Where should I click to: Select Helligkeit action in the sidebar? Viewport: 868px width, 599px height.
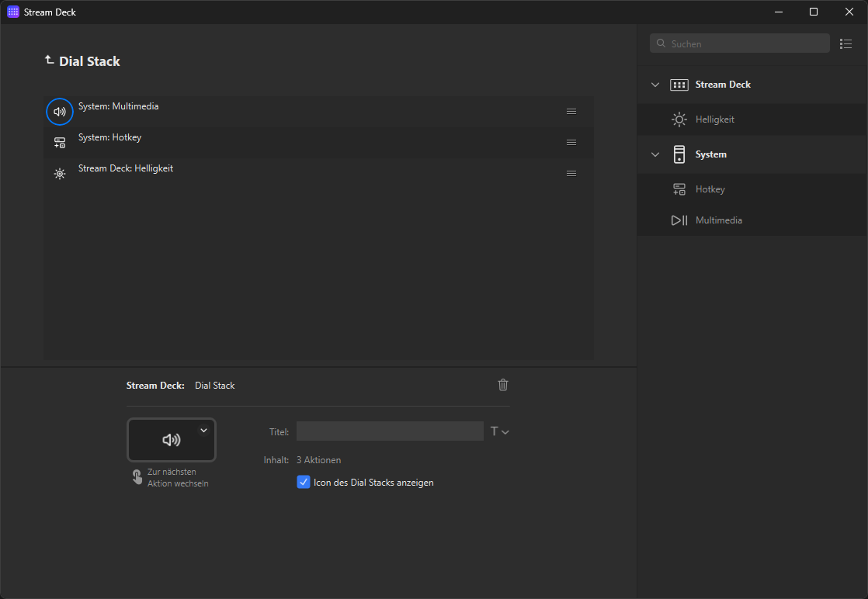[714, 119]
